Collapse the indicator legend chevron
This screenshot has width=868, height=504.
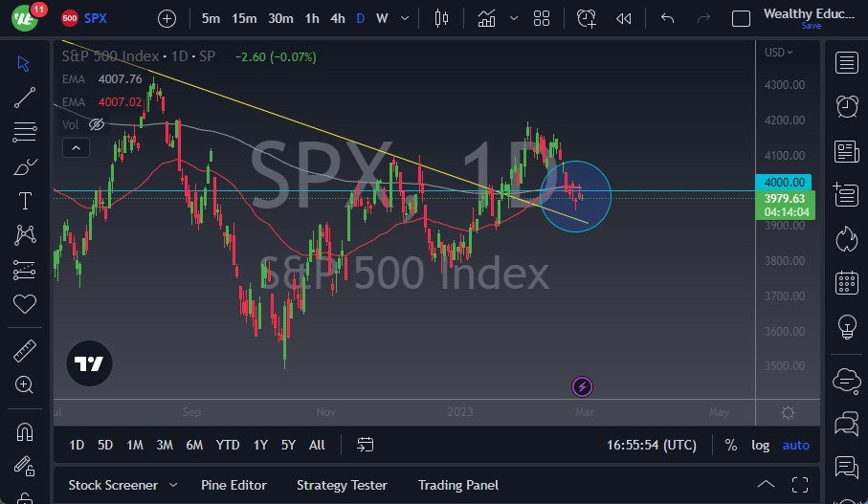tap(75, 147)
